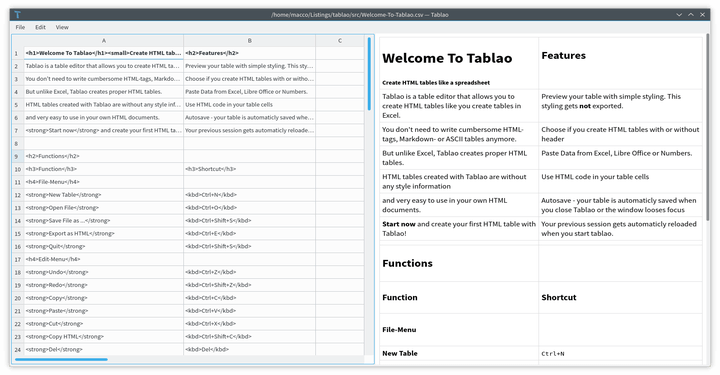Select cell '<strong>Del</strong>'
This screenshot has height=375, width=720.
(104, 349)
